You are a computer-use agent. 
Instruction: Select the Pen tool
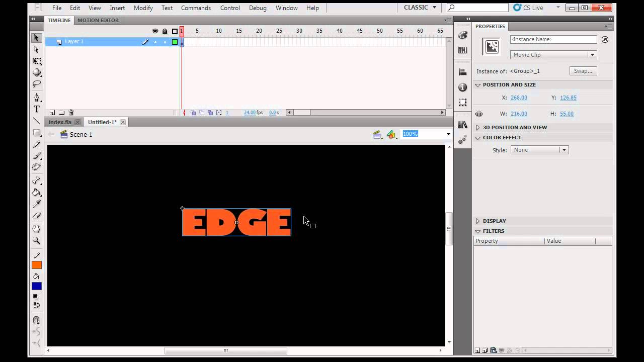(x=37, y=98)
